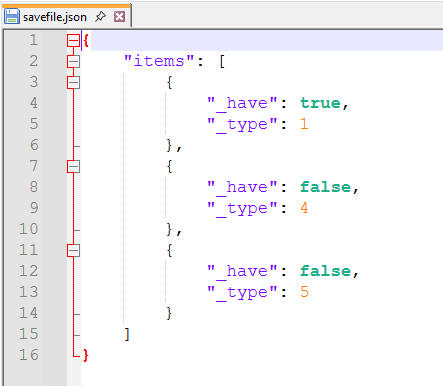
Task: Click the value 4 on line 9
Action: [304, 208]
